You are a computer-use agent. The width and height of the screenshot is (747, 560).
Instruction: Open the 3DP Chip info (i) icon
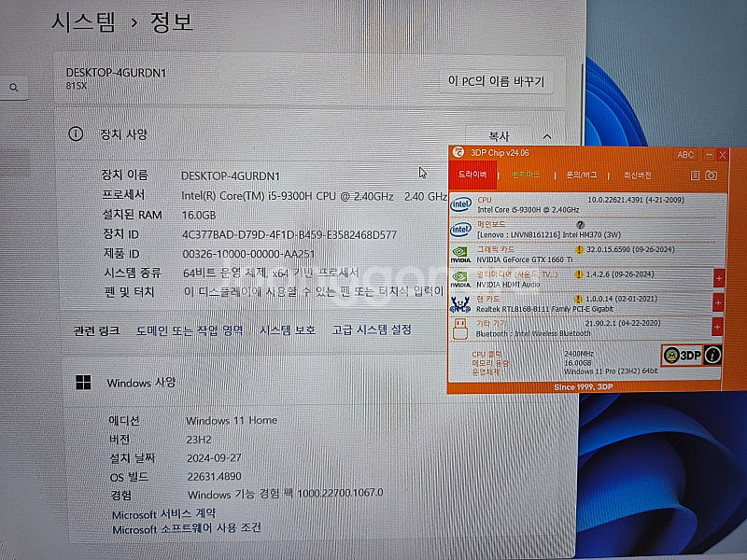pyautogui.click(x=712, y=356)
